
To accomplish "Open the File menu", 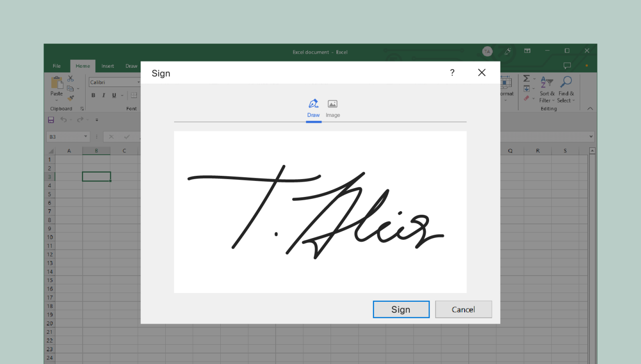I will point(56,65).
